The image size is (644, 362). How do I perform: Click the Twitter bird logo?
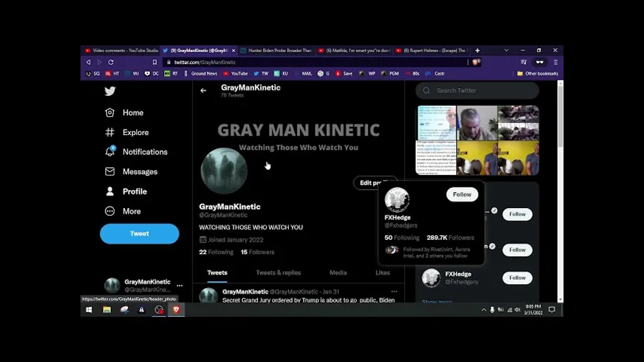tap(110, 91)
